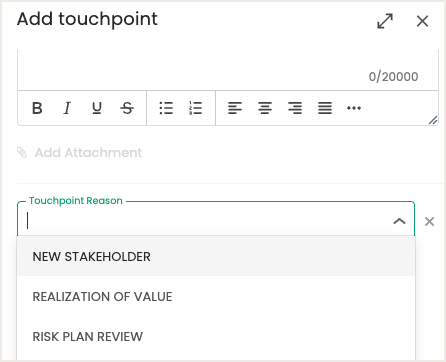Open more formatting options
Screen dimensions: 446x362
[354, 108]
